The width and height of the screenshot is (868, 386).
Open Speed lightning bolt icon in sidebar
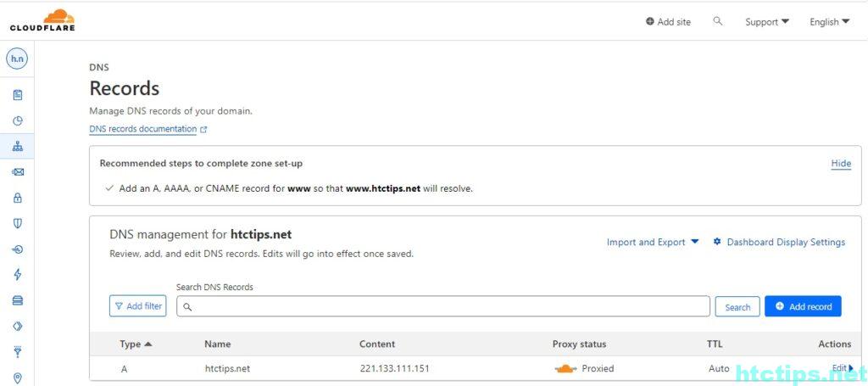[18, 275]
